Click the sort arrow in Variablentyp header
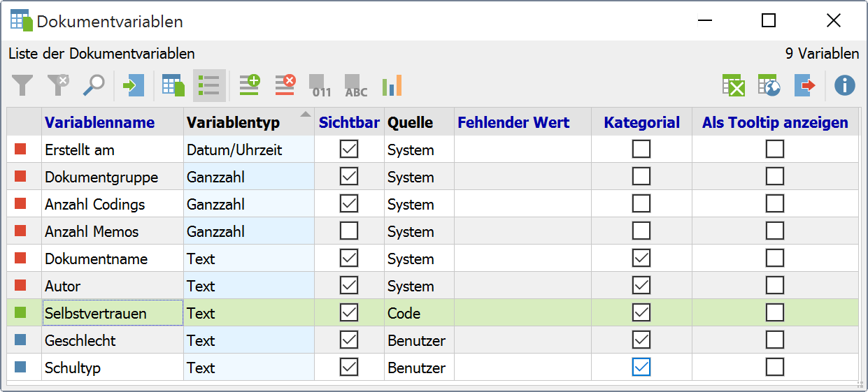 (305, 115)
